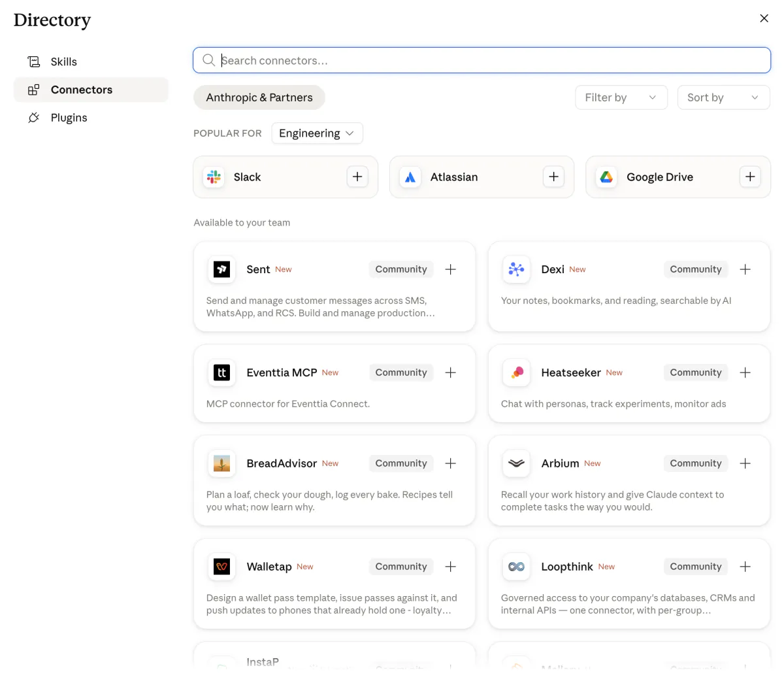This screenshot has width=784, height=683.
Task: Click the Community badge on Arbium
Action: click(x=696, y=463)
